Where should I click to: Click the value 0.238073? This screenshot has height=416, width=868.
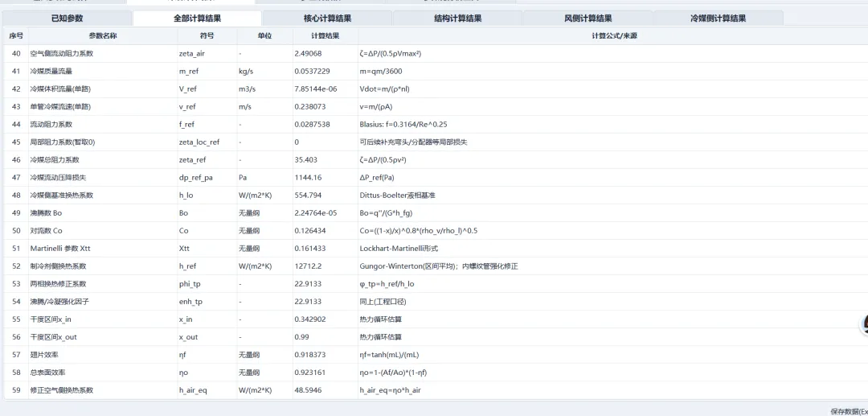[310, 107]
